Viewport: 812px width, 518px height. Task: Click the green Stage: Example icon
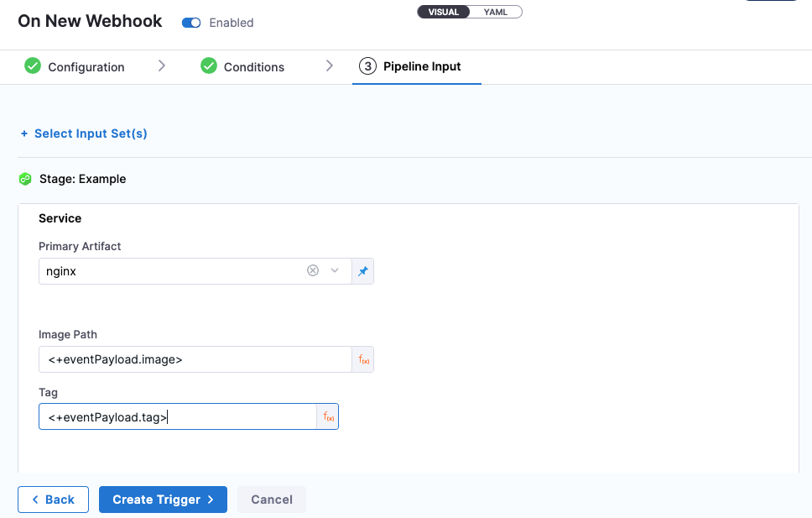point(25,179)
